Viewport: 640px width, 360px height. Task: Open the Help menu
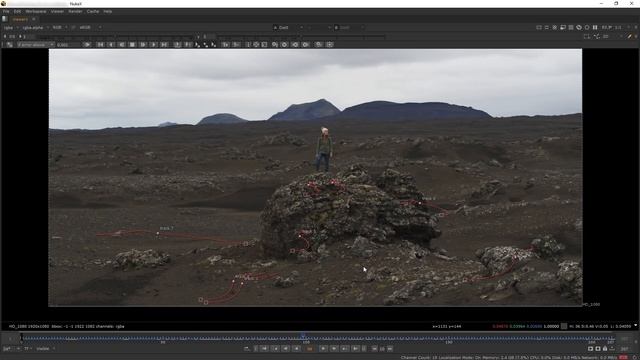[x=108, y=11]
